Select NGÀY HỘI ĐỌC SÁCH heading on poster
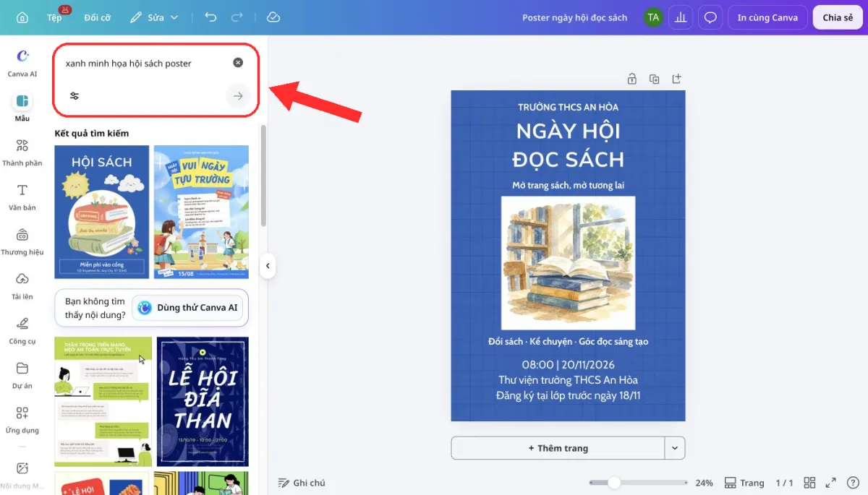Screen dimensions: 868x495 (568, 145)
